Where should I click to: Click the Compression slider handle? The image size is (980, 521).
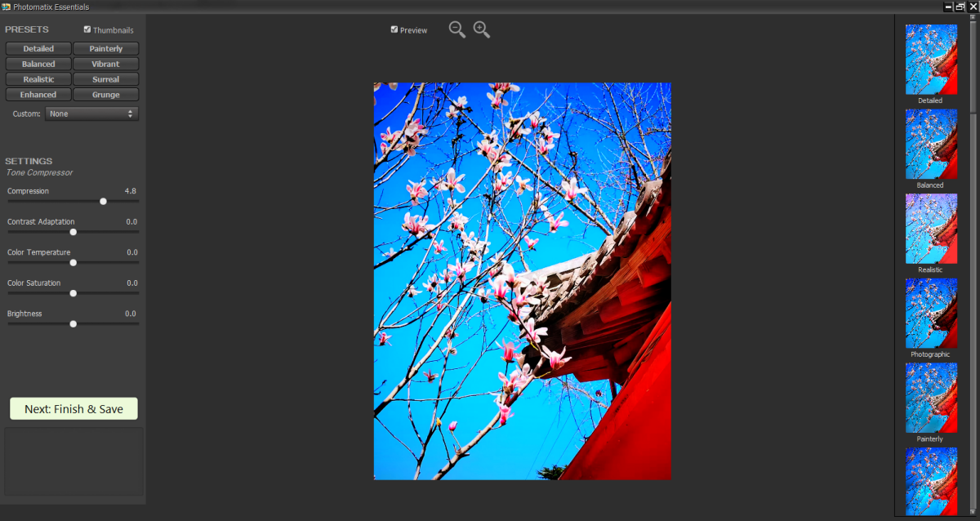point(103,201)
